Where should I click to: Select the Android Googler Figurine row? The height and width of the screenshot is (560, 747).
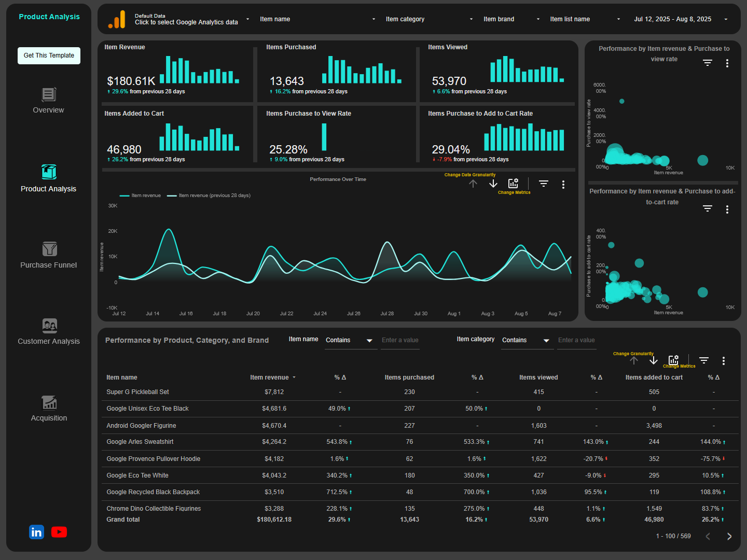tap(419, 426)
